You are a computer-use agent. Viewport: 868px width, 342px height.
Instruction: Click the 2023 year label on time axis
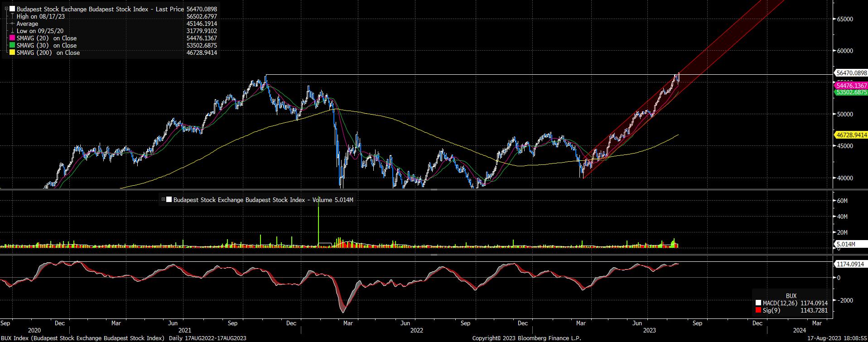(x=650, y=331)
